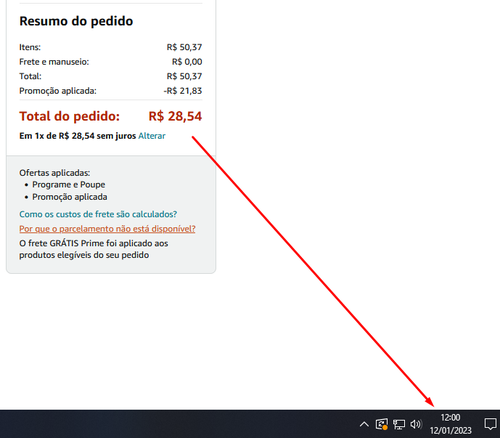Click the discount value -R$ 21,83
Viewport: 500px width, 438px height.
pyautogui.click(x=183, y=91)
